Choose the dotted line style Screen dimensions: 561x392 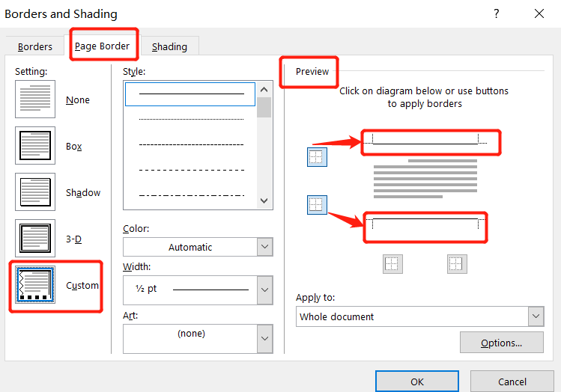click(191, 119)
